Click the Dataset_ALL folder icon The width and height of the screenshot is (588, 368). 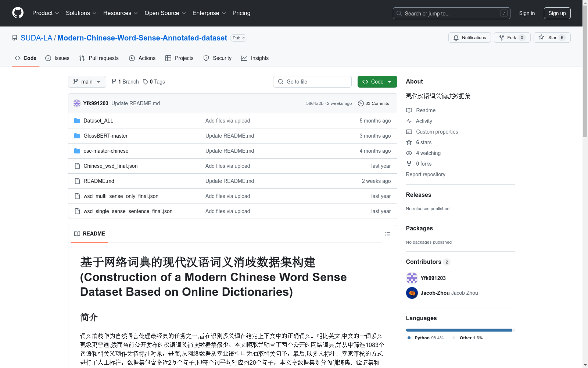[x=77, y=121]
